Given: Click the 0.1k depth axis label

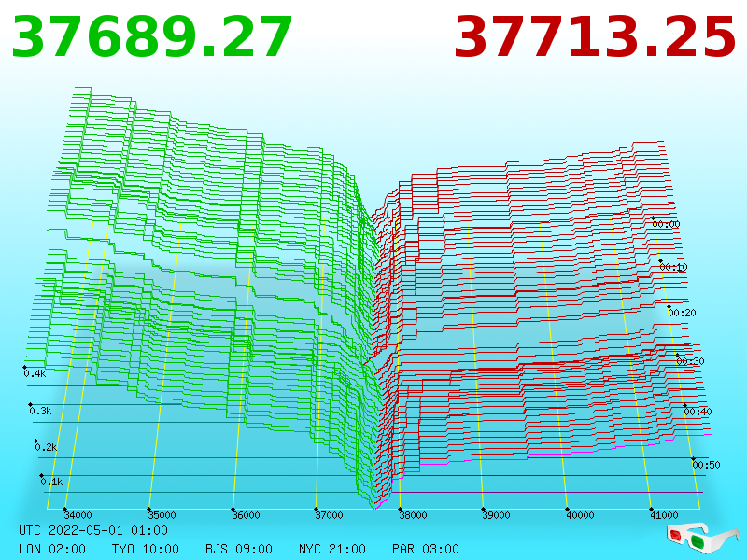Looking at the screenshot, I should pyautogui.click(x=51, y=482).
